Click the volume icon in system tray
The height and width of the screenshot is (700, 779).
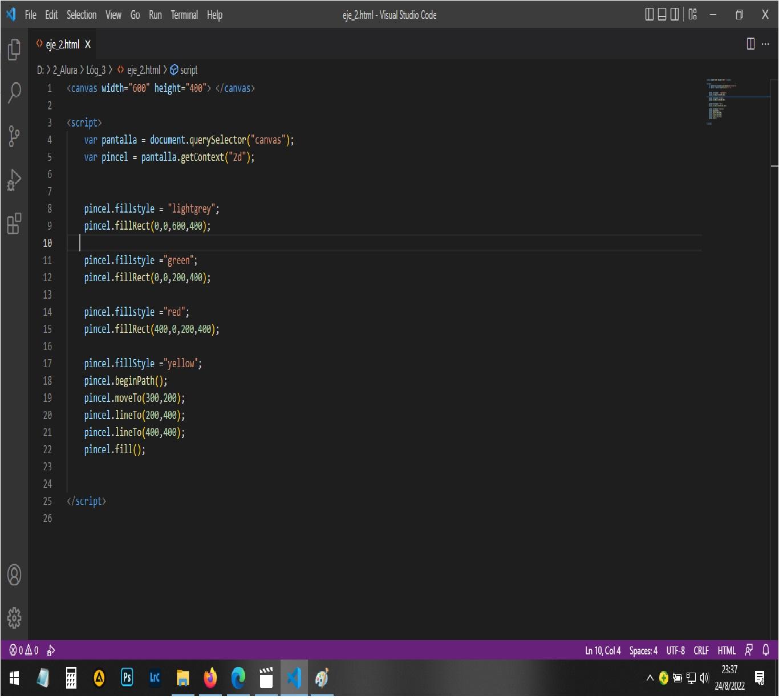pyautogui.click(x=705, y=678)
